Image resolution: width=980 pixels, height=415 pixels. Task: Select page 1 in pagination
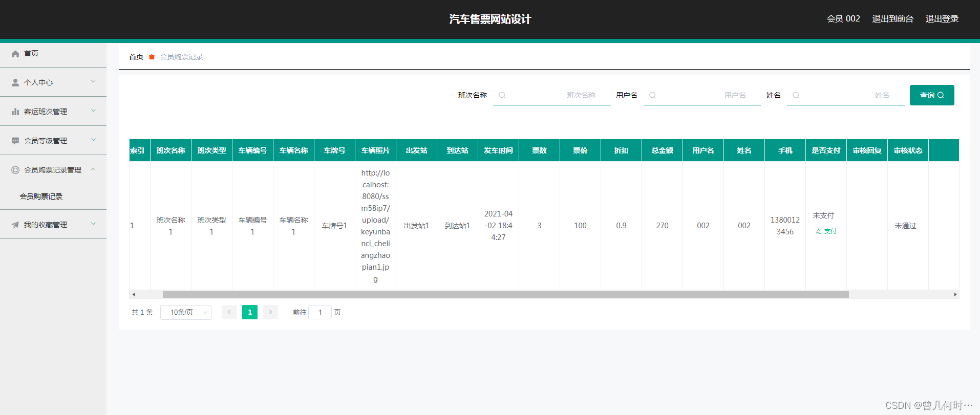click(x=250, y=312)
